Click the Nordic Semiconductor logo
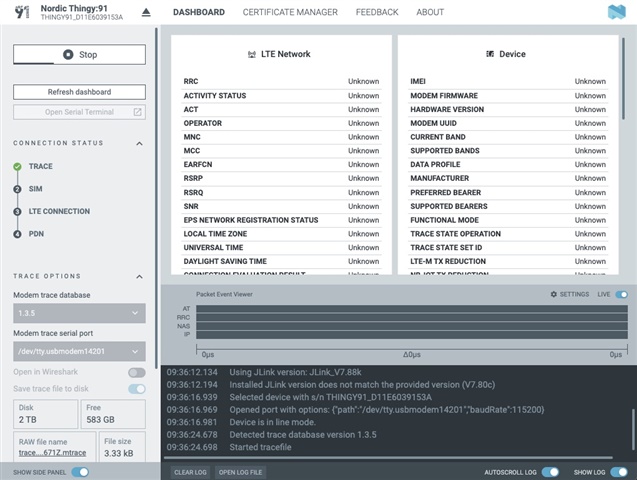 click(617, 12)
